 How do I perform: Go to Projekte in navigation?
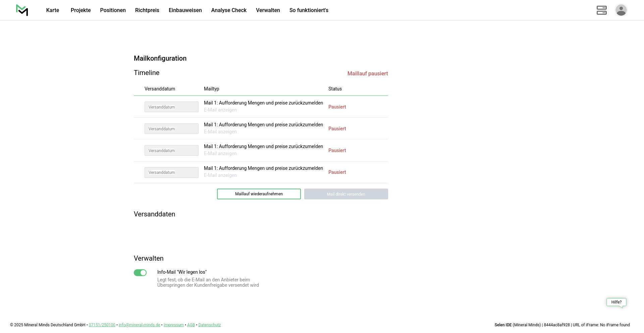(x=80, y=10)
